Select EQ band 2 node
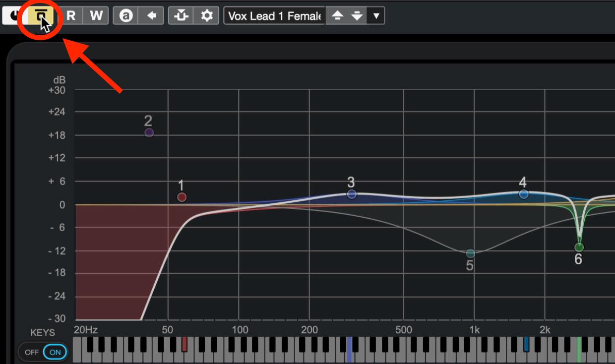The image size is (615, 364). click(149, 132)
